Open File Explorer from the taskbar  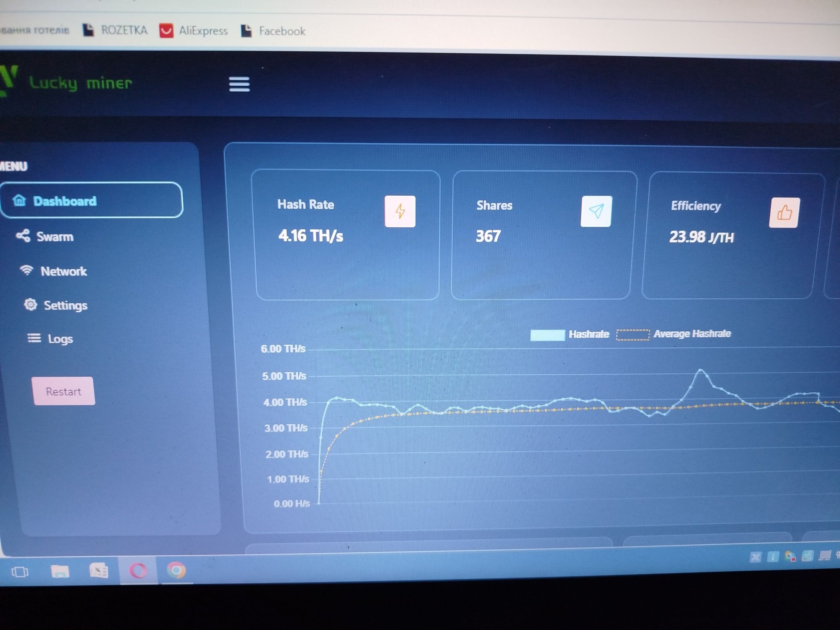[60, 571]
